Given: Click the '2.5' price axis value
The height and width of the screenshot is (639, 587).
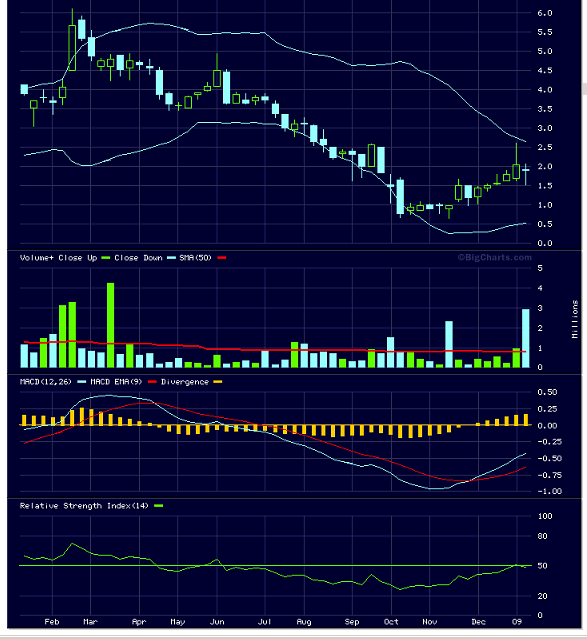Looking at the screenshot, I should coord(545,147).
